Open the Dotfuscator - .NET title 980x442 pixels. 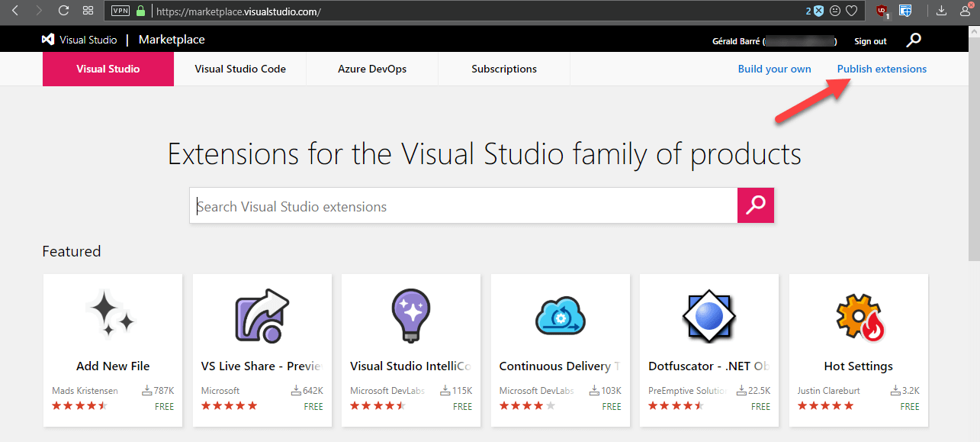coord(709,366)
